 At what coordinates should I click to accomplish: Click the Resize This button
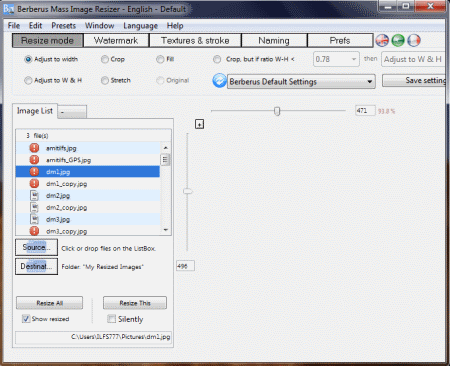click(135, 303)
